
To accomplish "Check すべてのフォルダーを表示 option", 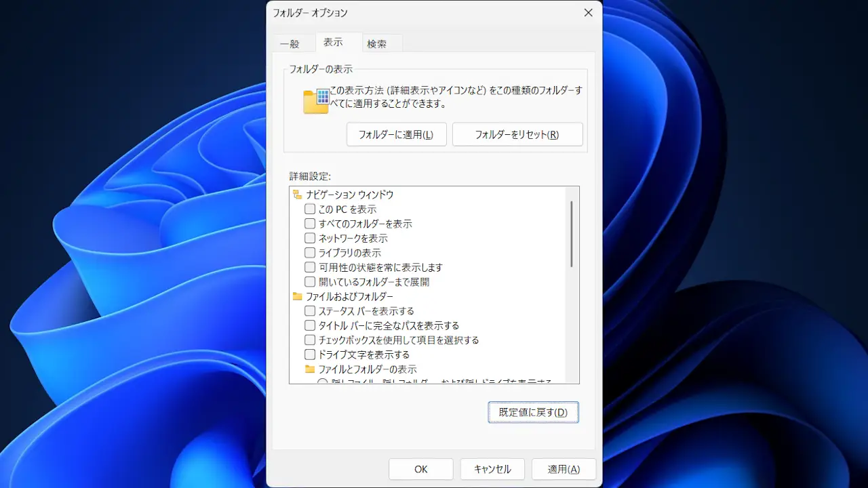I will pyautogui.click(x=310, y=224).
